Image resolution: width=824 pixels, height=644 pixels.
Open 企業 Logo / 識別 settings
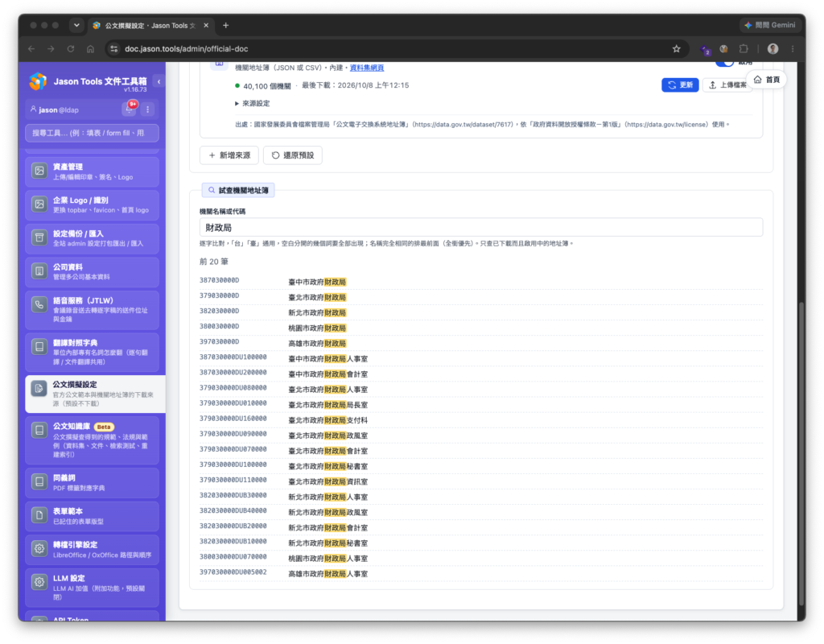point(92,205)
